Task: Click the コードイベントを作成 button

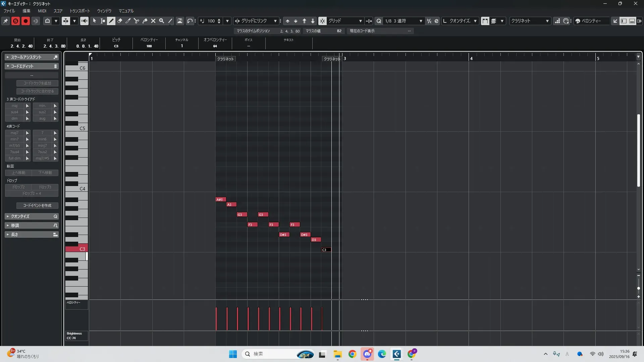Action: click(37, 205)
